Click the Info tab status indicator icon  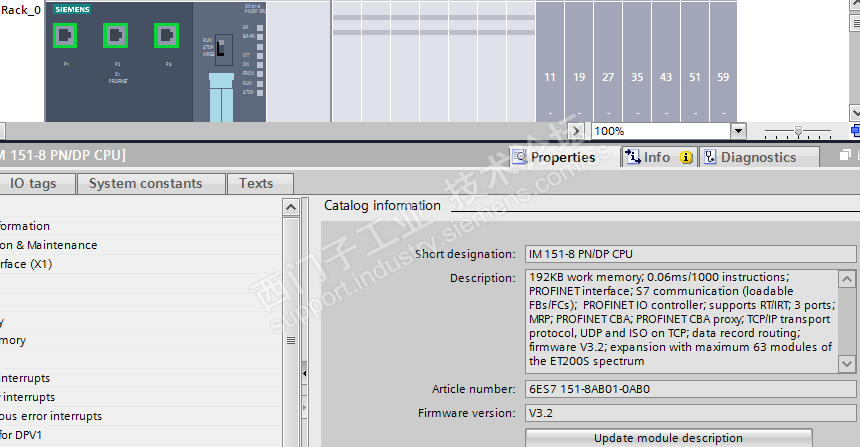click(686, 158)
